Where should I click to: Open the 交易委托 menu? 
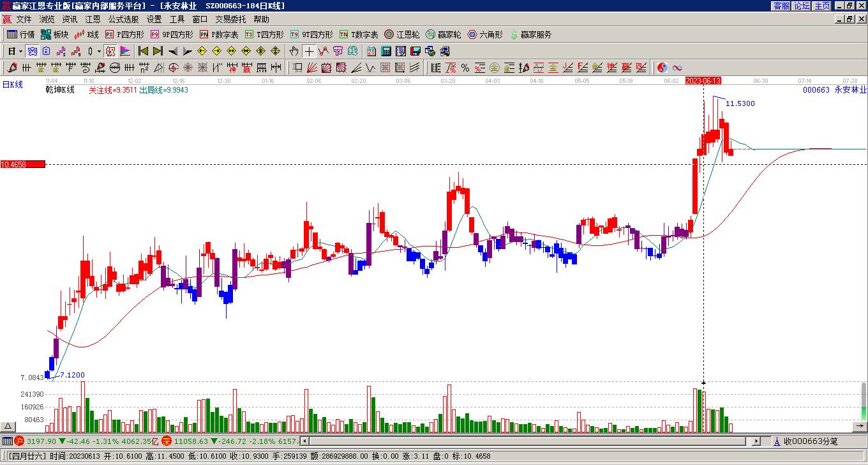tap(230, 20)
